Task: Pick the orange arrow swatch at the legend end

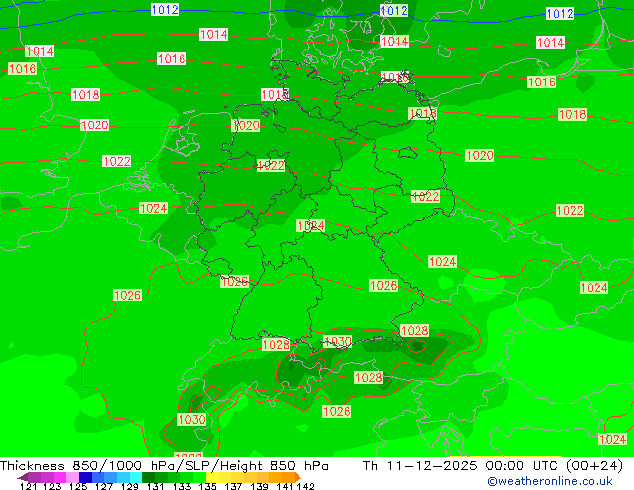Action: point(298,477)
